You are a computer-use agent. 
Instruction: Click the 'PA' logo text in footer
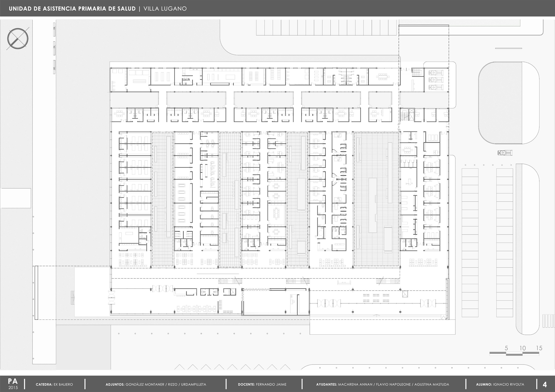click(13, 381)
